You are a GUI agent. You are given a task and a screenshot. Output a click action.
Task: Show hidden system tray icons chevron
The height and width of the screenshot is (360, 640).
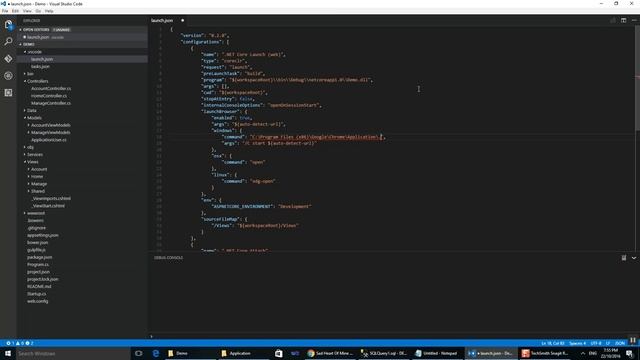click(x=583, y=353)
